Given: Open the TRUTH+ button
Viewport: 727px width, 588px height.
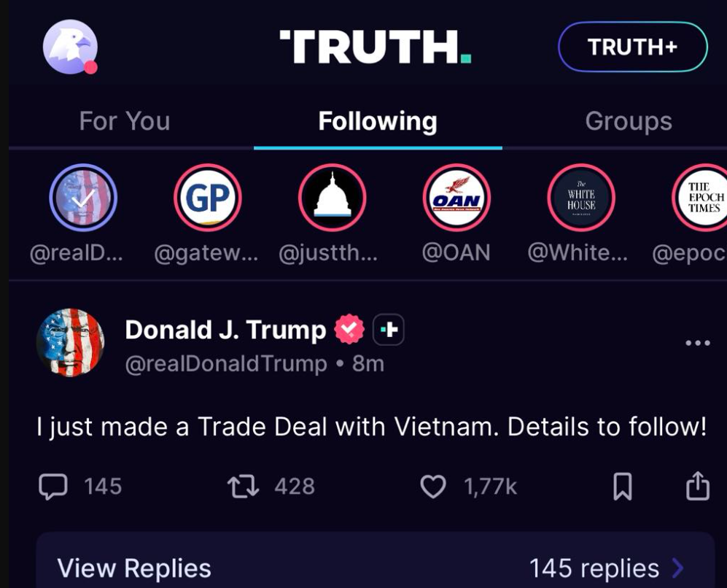Looking at the screenshot, I should (x=632, y=47).
